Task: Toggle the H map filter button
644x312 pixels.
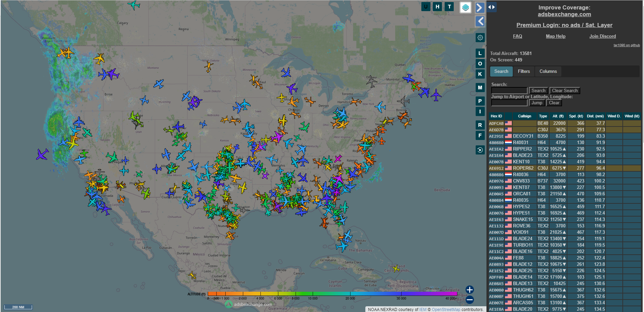Action: tap(438, 6)
